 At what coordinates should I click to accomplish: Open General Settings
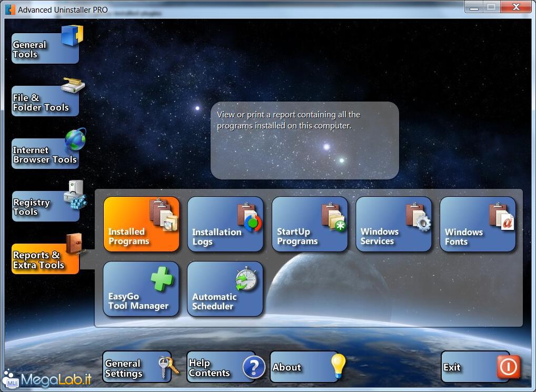coord(137,367)
